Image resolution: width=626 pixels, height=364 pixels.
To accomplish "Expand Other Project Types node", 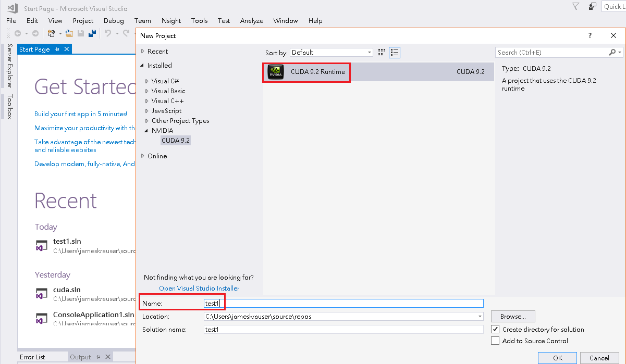I will pyautogui.click(x=147, y=121).
